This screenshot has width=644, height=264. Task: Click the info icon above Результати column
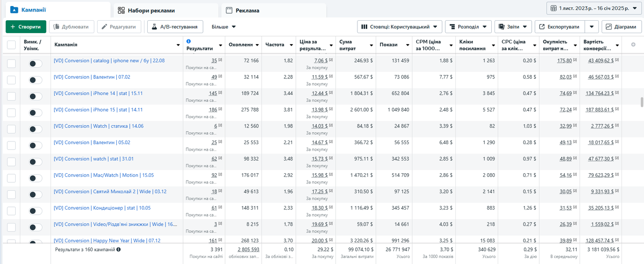point(189,41)
